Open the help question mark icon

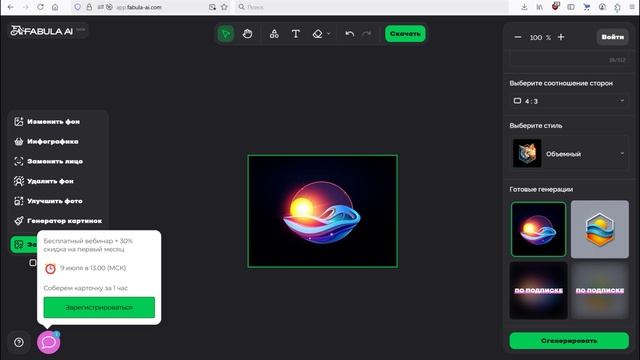(x=19, y=342)
